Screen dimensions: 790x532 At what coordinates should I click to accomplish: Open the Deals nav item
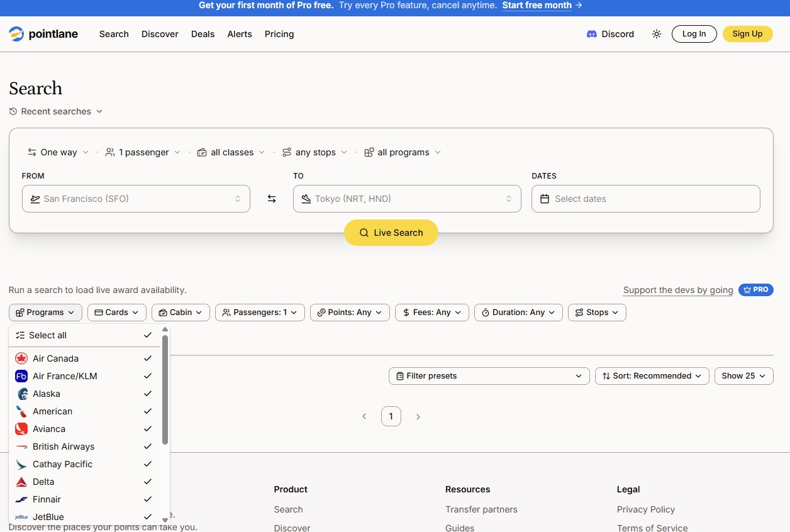(203, 34)
